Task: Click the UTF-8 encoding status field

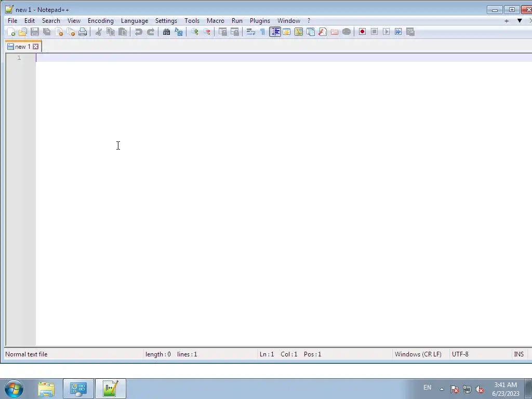Action: (x=480, y=354)
